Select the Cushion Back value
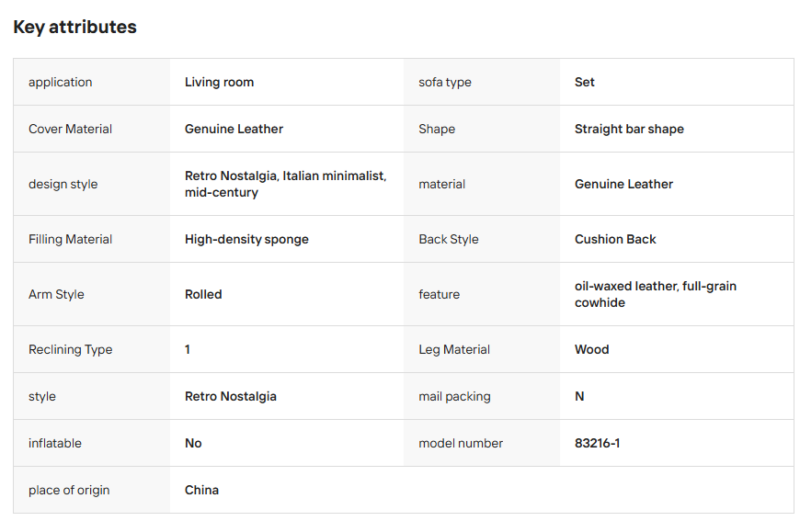The image size is (800, 521). click(615, 239)
